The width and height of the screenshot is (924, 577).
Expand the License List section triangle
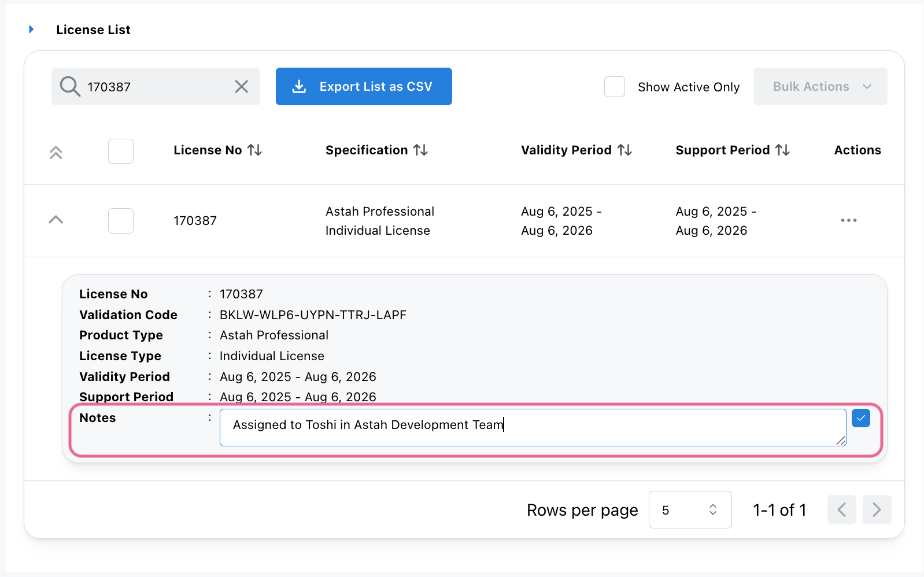click(31, 29)
